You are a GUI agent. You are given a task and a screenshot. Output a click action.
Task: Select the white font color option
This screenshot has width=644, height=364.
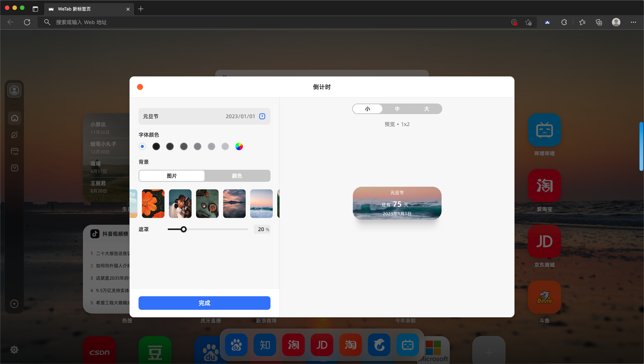click(142, 146)
